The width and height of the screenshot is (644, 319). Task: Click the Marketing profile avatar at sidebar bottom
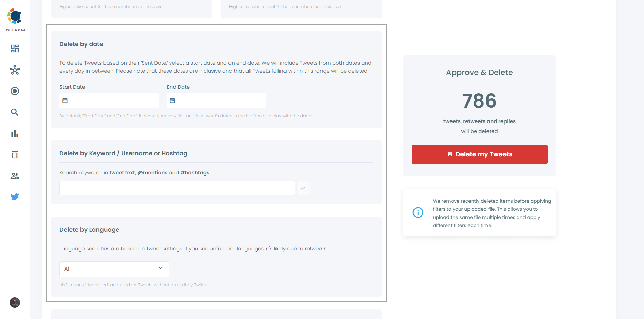(x=15, y=302)
